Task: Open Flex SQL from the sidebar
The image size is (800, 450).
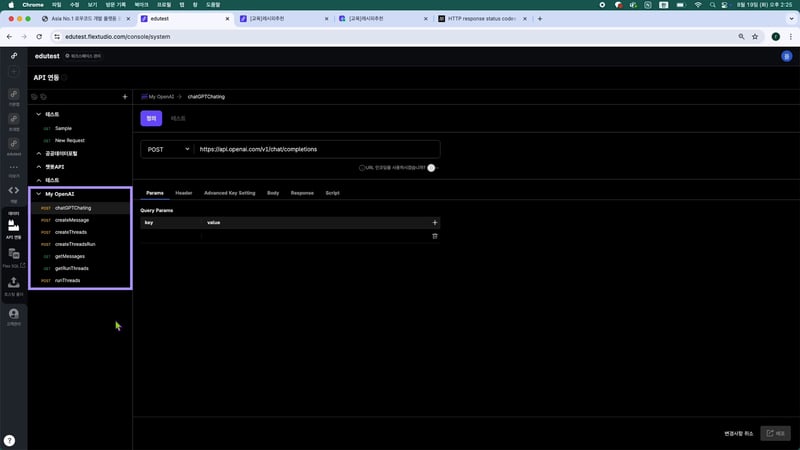Action: pos(14,257)
